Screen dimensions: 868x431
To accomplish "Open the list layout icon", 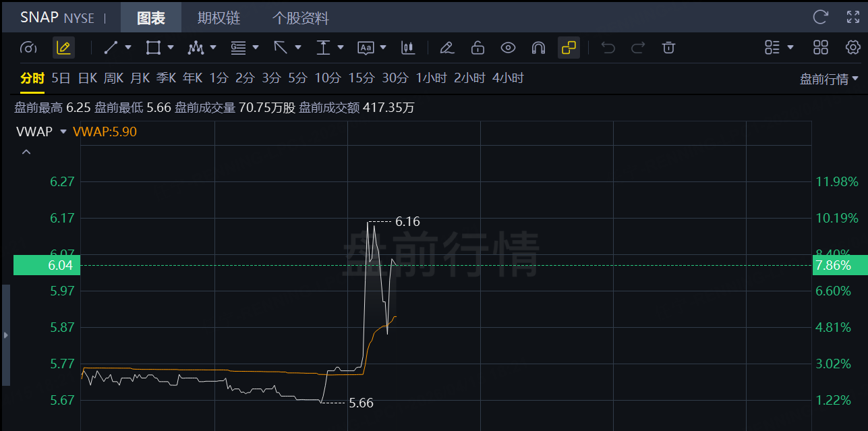I will coord(772,48).
